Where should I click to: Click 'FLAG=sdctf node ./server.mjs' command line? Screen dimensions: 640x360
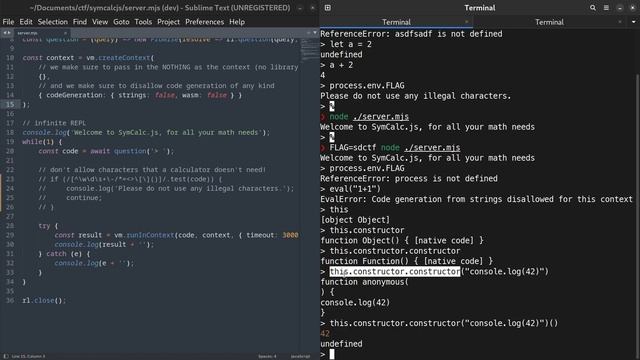click(x=395, y=148)
